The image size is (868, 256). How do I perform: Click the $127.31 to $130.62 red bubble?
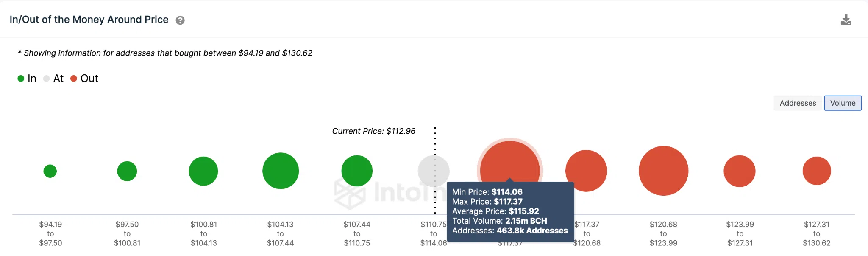click(x=817, y=171)
